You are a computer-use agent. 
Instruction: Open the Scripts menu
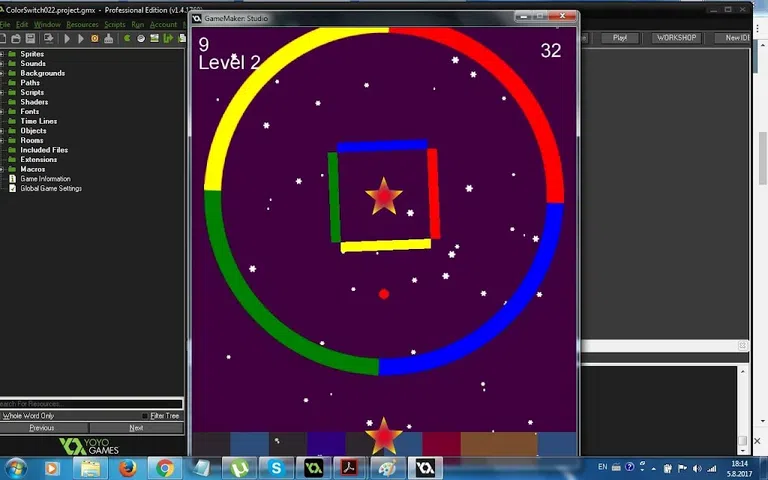tap(115, 24)
